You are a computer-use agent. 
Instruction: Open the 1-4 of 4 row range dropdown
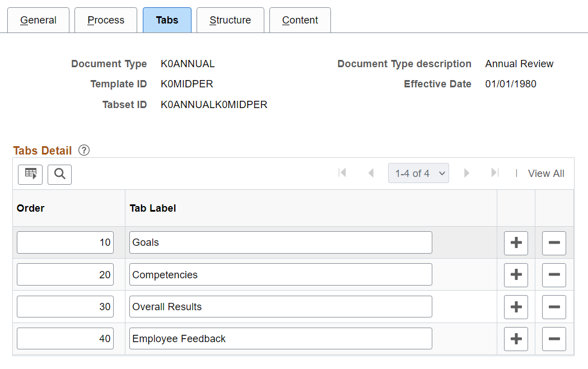418,173
